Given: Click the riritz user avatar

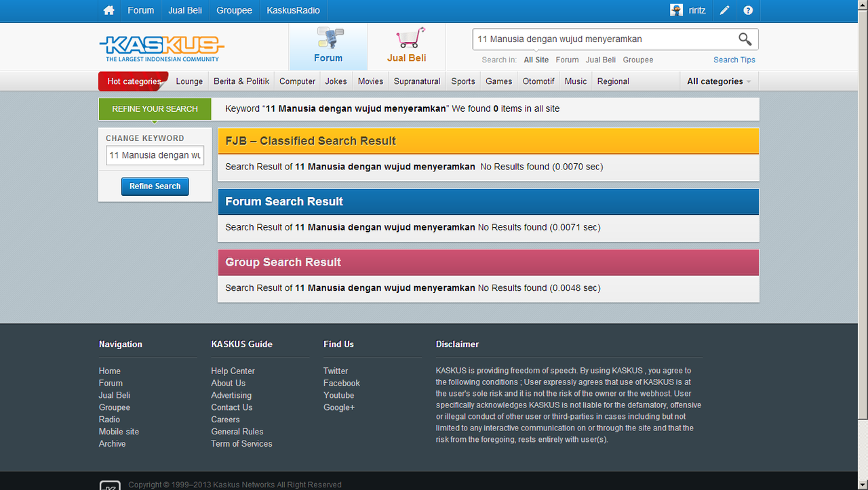Looking at the screenshot, I should 676,10.
